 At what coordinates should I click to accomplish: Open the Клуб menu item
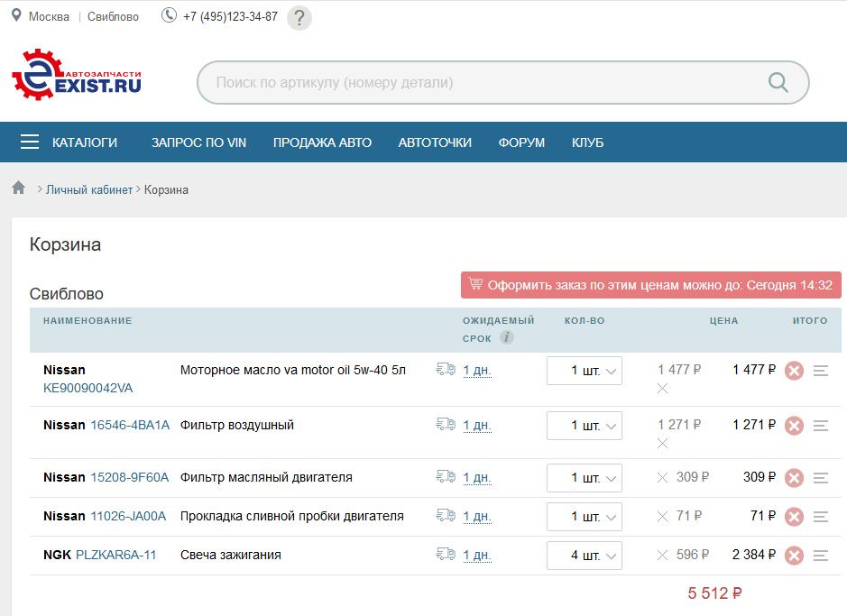pyautogui.click(x=588, y=143)
